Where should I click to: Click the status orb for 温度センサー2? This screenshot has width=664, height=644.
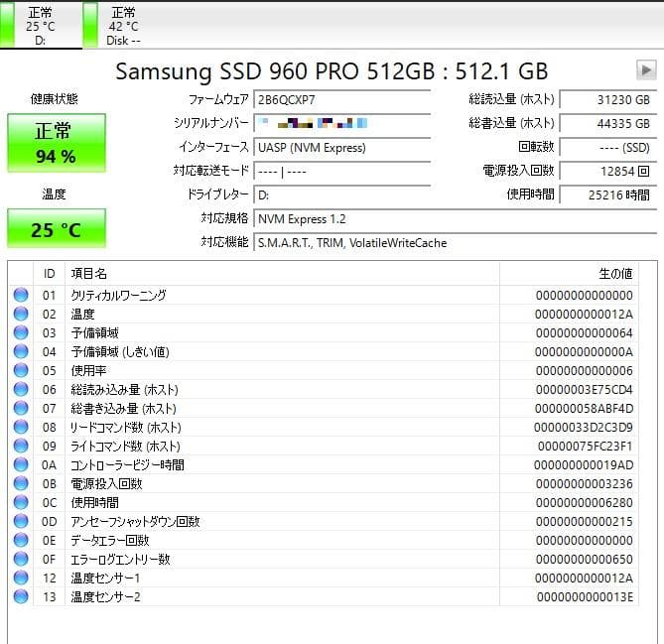tap(21, 596)
